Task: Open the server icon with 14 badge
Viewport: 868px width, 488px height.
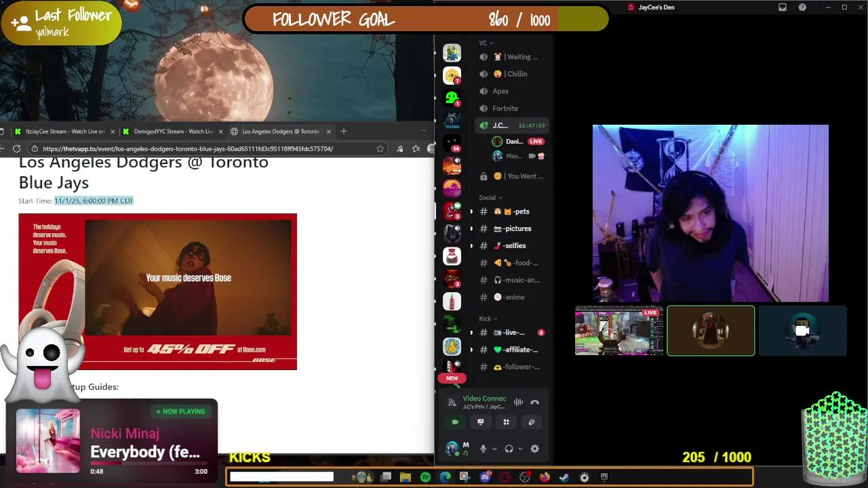Action: coord(452,144)
